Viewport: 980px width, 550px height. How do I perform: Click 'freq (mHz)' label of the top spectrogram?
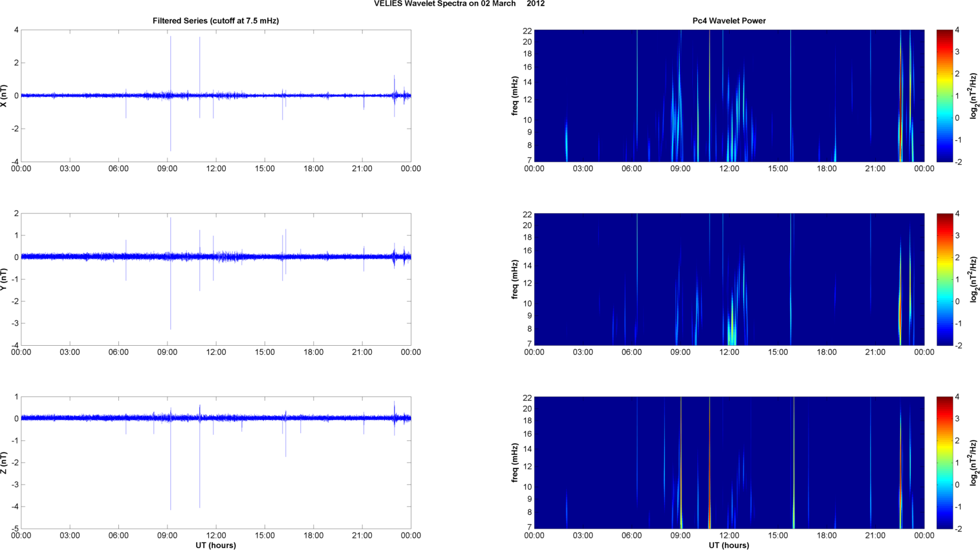click(515, 96)
